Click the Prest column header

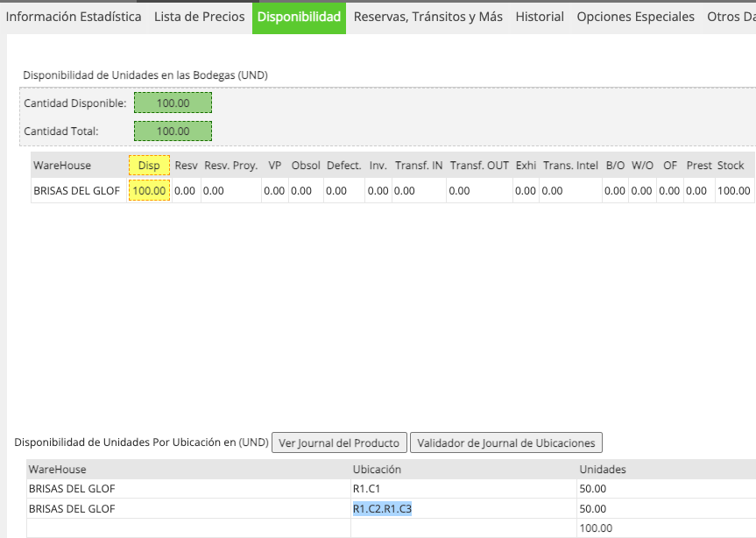(x=699, y=166)
